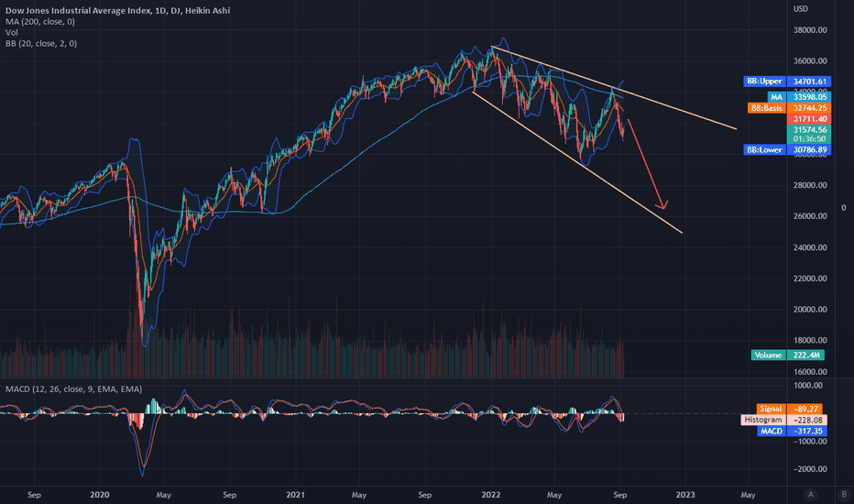Click the 36000.00 price axis label
The height and width of the screenshot is (504, 854).
pyautogui.click(x=810, y=61)
